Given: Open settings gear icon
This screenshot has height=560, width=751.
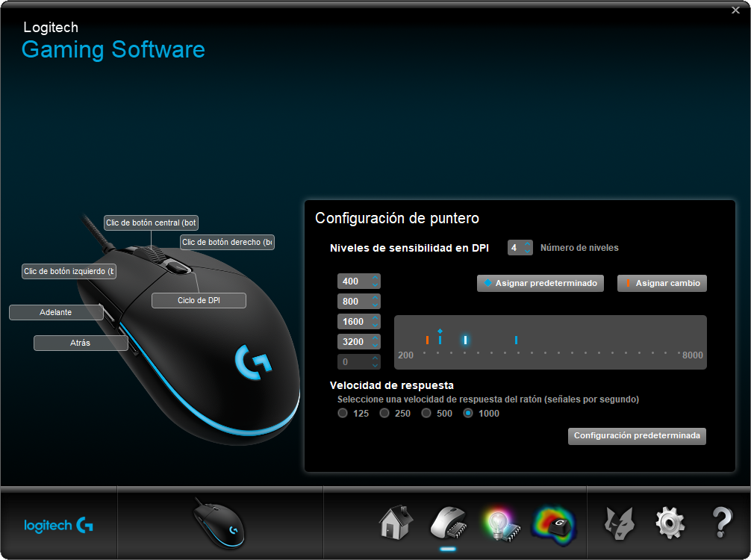Looking at the screenshot, I should (x=670, y=523).
